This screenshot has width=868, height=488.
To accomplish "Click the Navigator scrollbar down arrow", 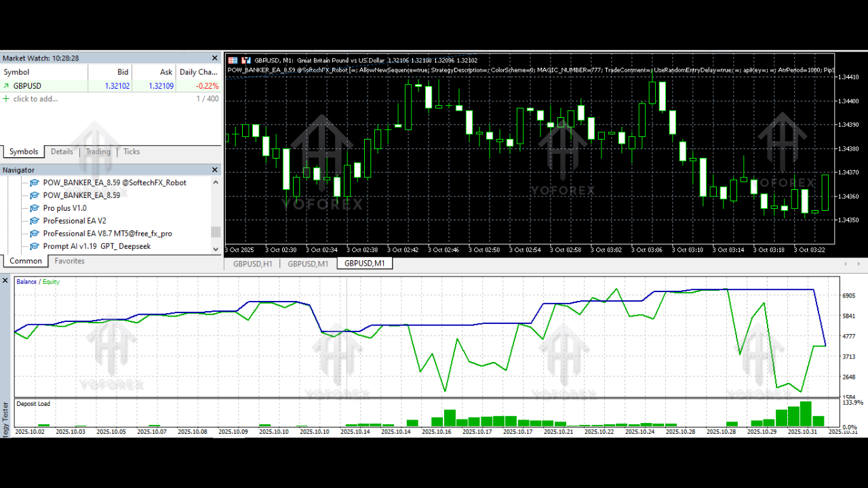I will click(x=215, y=249).
